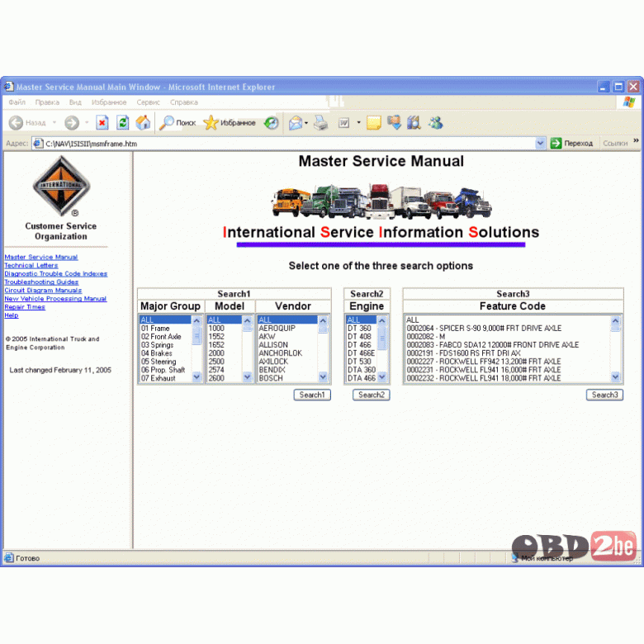Open Search (Поиск) toolbar button
Screen dimensions: 644x644
[178, 122]
